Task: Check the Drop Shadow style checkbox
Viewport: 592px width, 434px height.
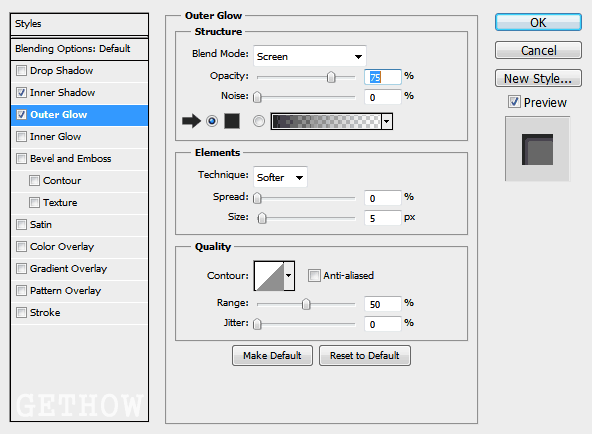Action: [x=22, y=71]
